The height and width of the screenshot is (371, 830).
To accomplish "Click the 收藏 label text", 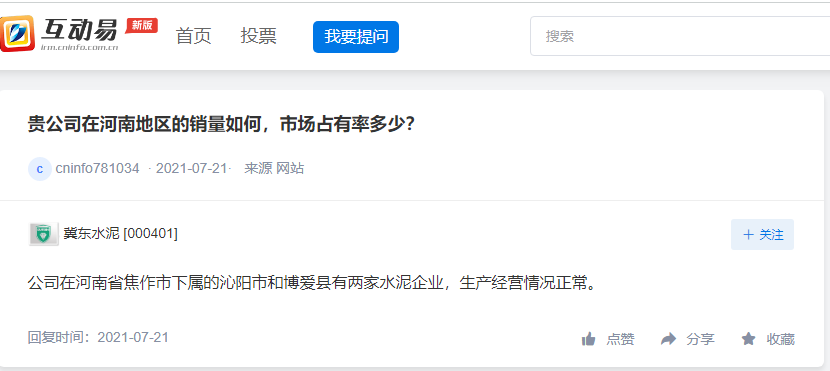I will click(x=781, y=339).
